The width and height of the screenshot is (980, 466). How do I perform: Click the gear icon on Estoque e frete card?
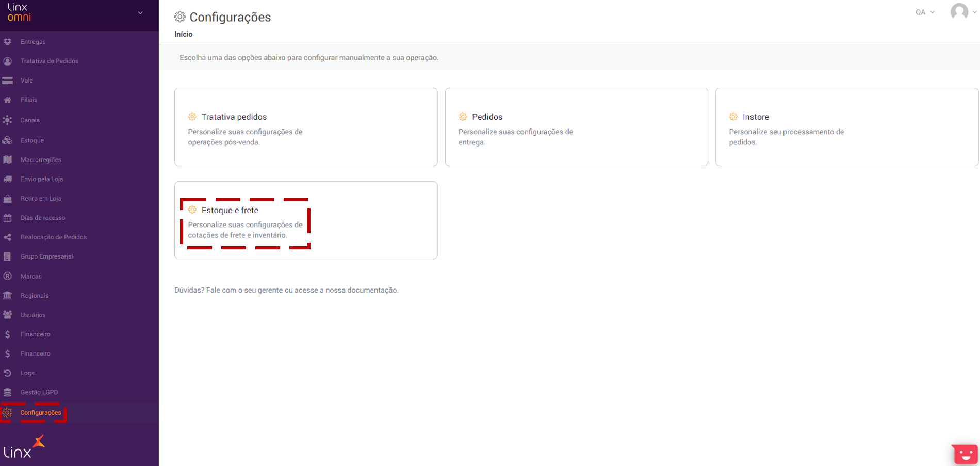click(x=192, y=210)
